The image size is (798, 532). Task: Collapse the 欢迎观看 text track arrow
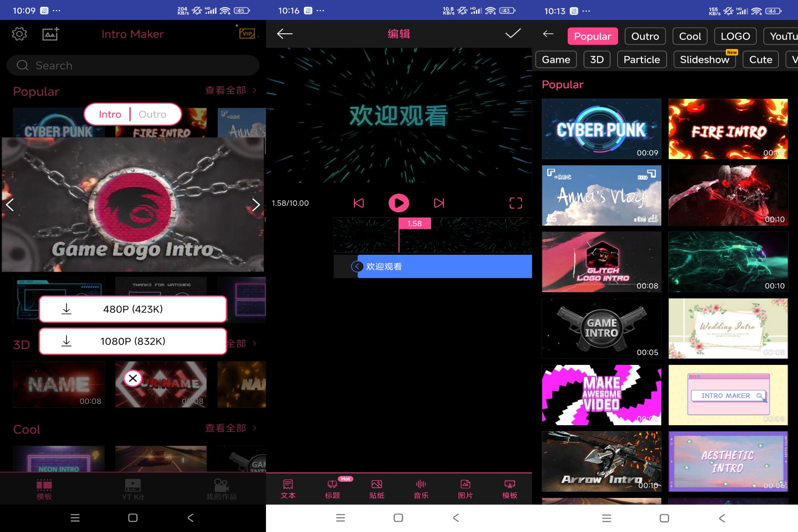pyautogui.click(x=357, y=266)
